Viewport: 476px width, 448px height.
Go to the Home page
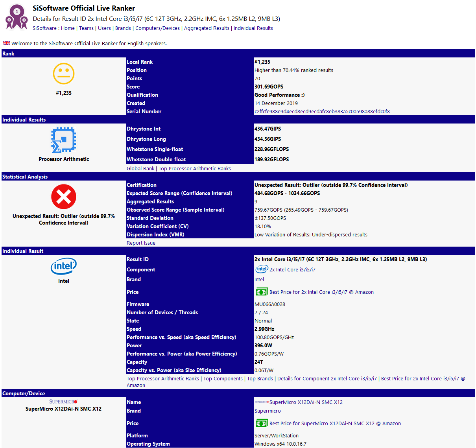pyautogui.click(x=68, y=28)
